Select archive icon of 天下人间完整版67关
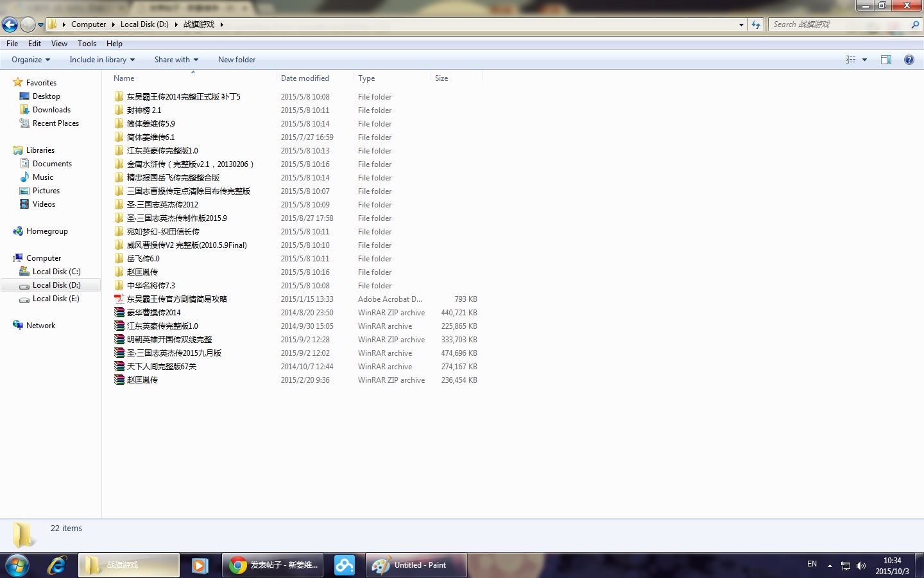This screenshot has width=924, height=578. [119, 367]
